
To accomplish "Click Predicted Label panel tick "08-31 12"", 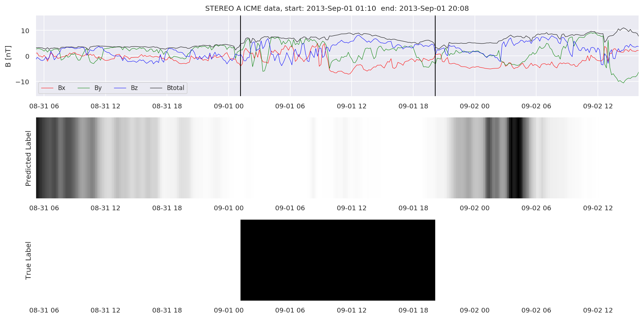I will (105, 208).
